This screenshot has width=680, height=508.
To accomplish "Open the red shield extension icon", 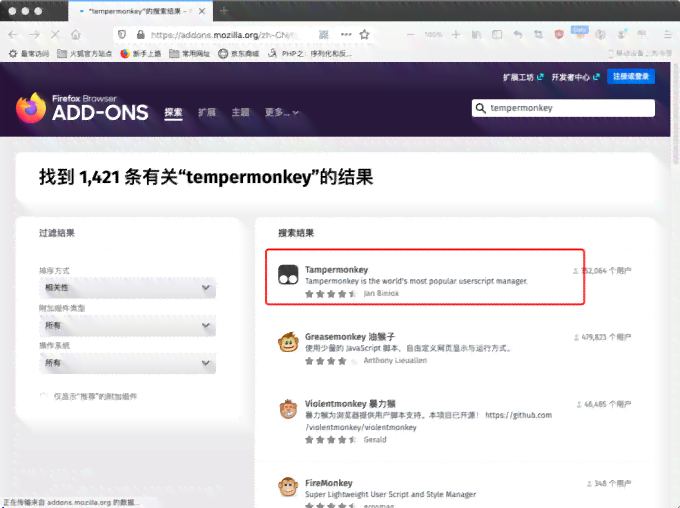I will [x=559, y=35].
